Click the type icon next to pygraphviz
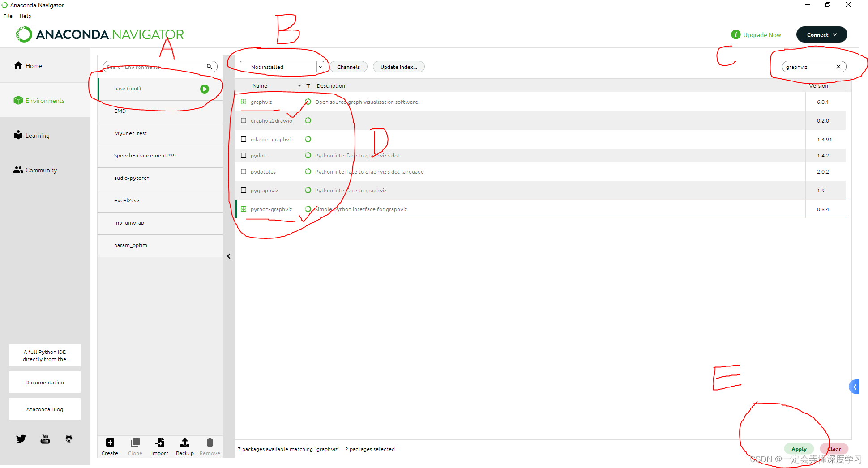The height and width of the screenshot is (468, 868). point(308,190)
